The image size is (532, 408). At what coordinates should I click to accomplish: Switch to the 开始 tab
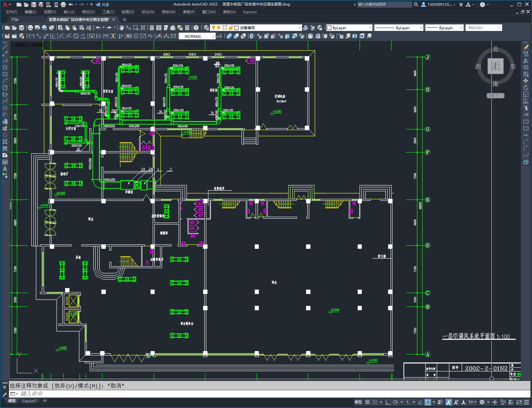click(15, 19)
